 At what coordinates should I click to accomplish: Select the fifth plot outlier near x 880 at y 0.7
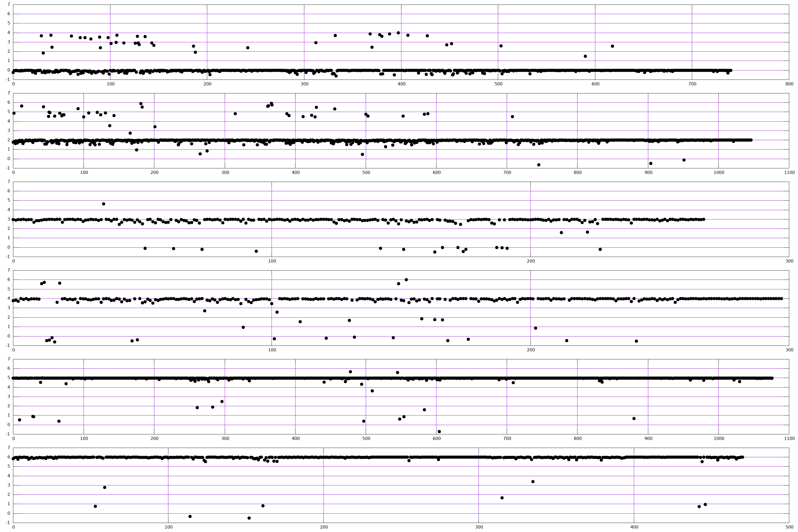tap(634, 419)
